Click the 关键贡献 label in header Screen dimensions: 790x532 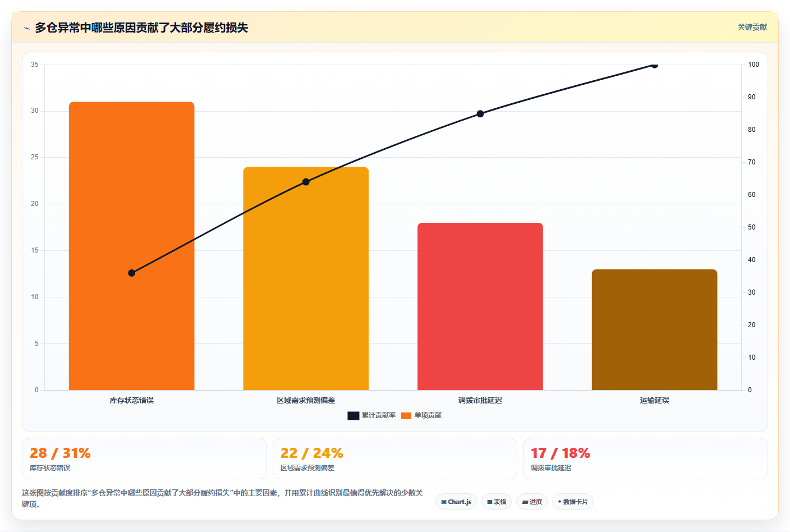752,27
